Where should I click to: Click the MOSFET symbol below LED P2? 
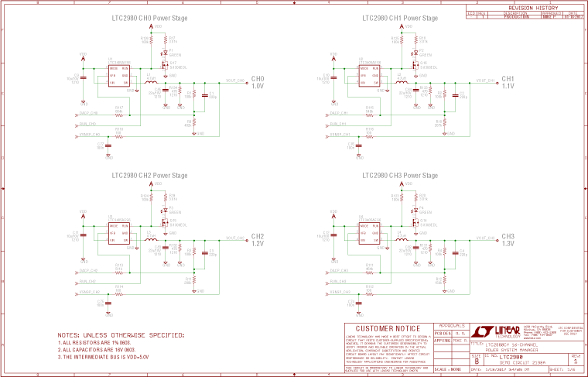415,66
